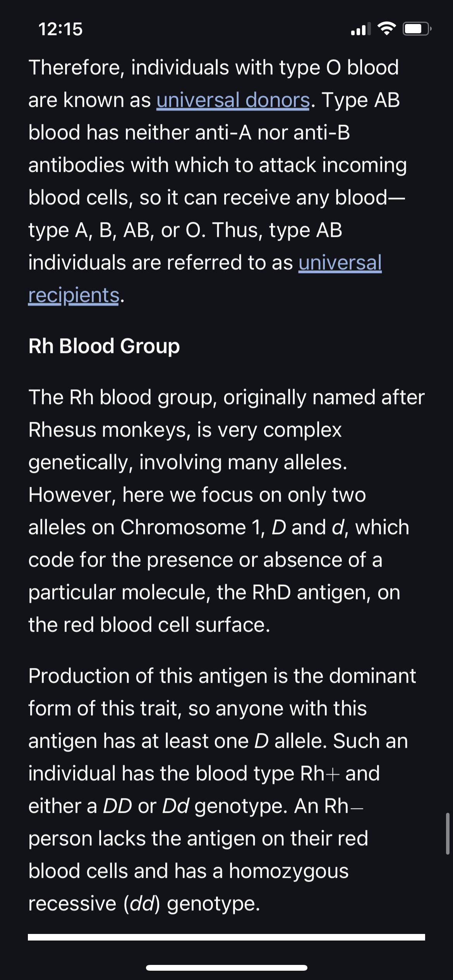Tap the 12:15 clock in status bar
The height and width of the screenshot is (980, 453).
60,29
